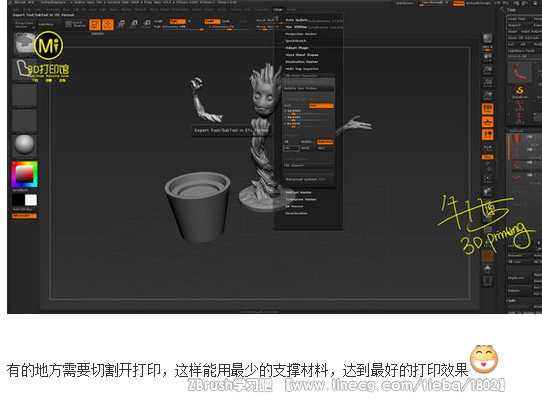Open the Zplugin menu tab
Image resolution: width=542 pixels, height=402 pixels.
(278, 10)
